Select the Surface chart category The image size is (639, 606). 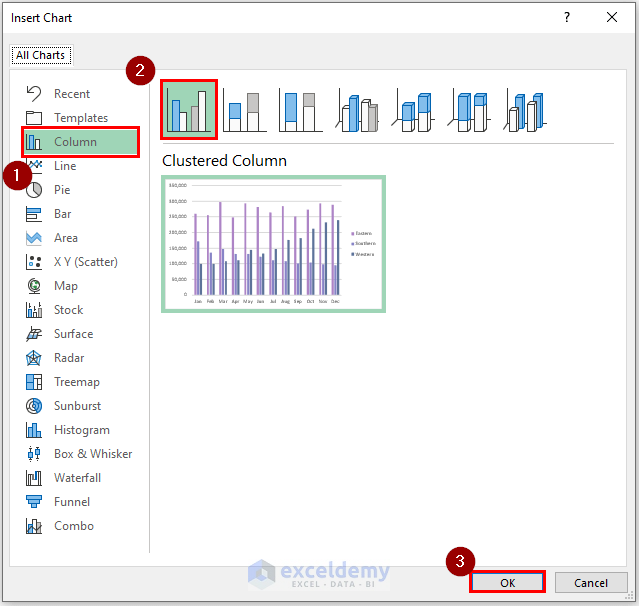(x=81, y=334)
